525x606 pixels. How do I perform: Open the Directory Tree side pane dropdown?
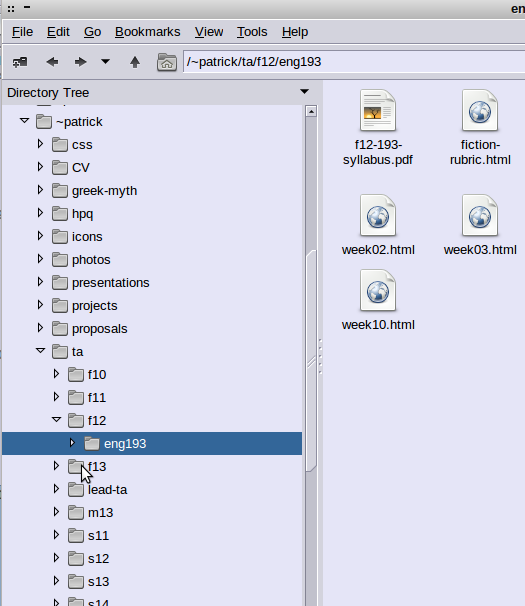305,92
